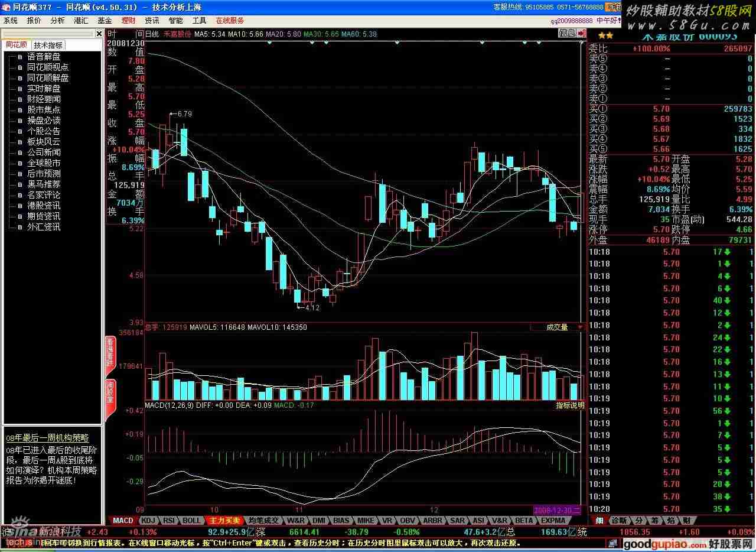The width and height of the screenshot is (756, 552).
Task: Open the 在线服务 menu
Action: (230, 21)
